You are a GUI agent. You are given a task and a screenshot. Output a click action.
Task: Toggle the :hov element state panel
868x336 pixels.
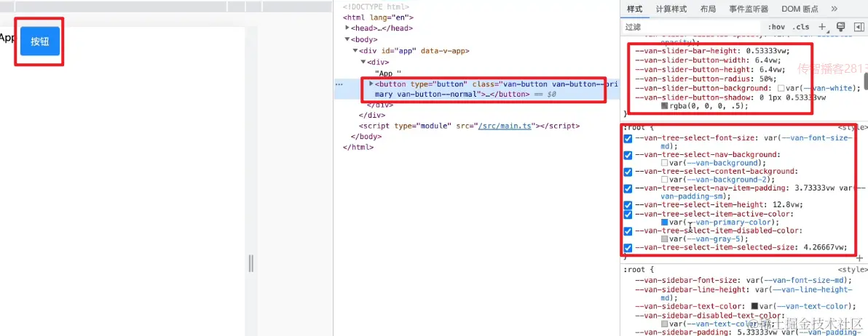(x=777, y=26)
